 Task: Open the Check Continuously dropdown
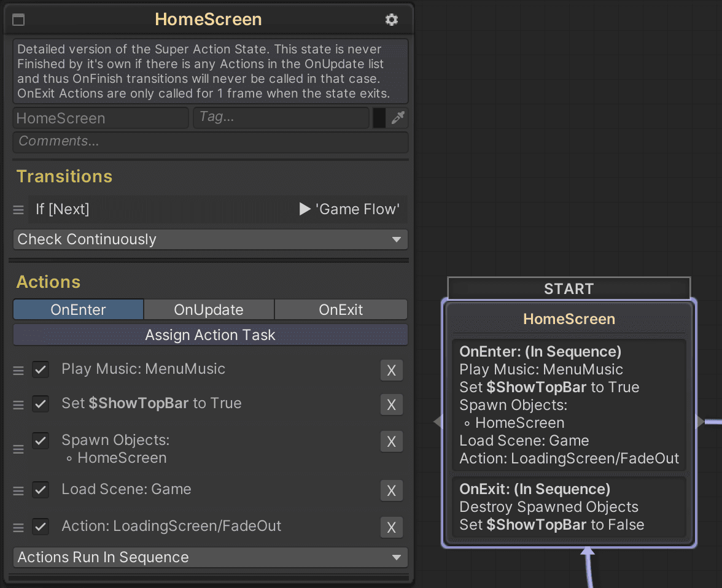tap(211, 239)
